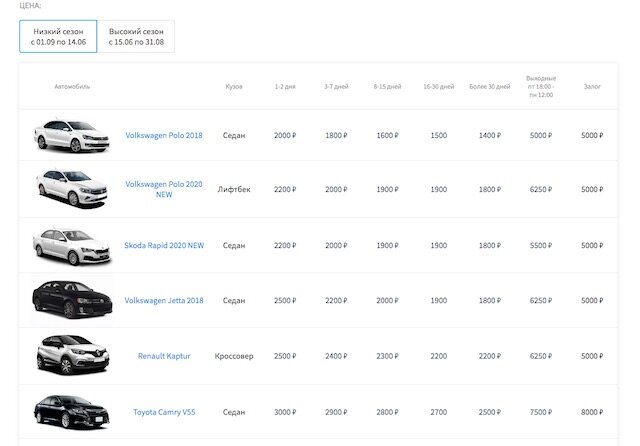Switch to the high season tab (Высокий сезон)
Viewport: 640px width, 446px height.
136,37
